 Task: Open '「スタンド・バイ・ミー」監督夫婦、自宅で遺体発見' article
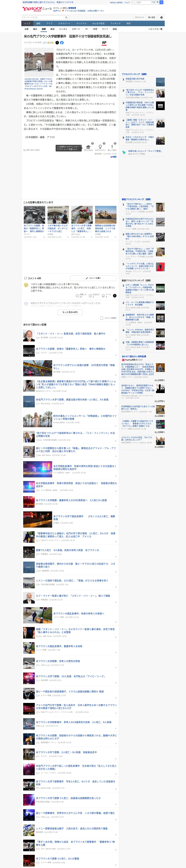pos(71,334)
